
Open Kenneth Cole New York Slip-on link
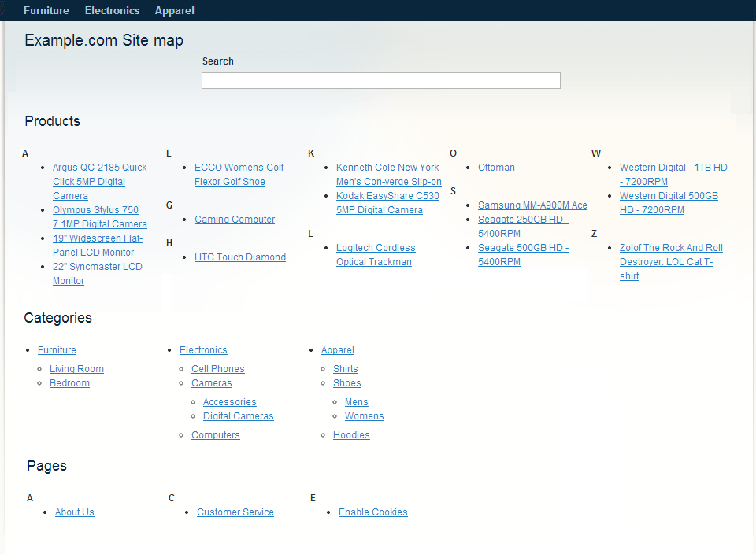click(x=388, y=175)
